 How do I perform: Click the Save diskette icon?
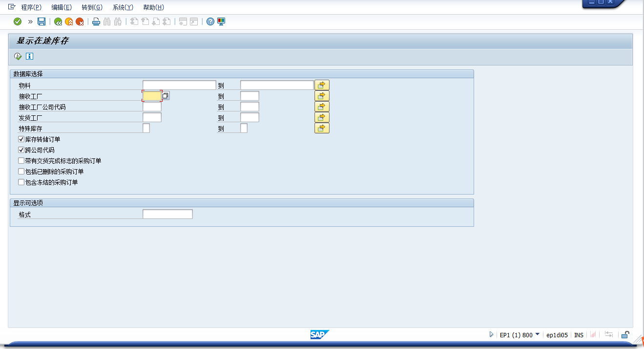pyautogui.click(x=42, y=22)
